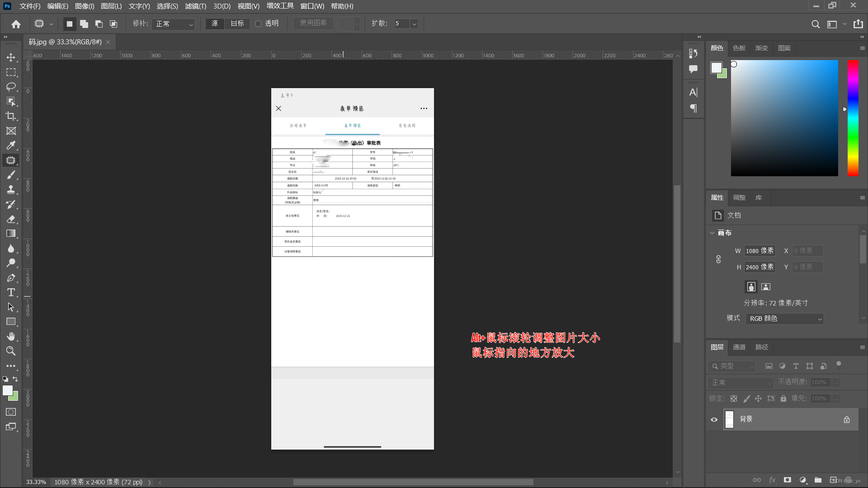Select the Move tool
The height and width of the screenshot is (488, 868).
11,57
